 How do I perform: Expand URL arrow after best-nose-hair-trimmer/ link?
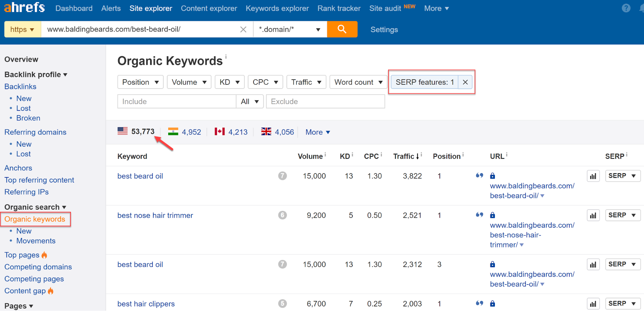(522, 245)
